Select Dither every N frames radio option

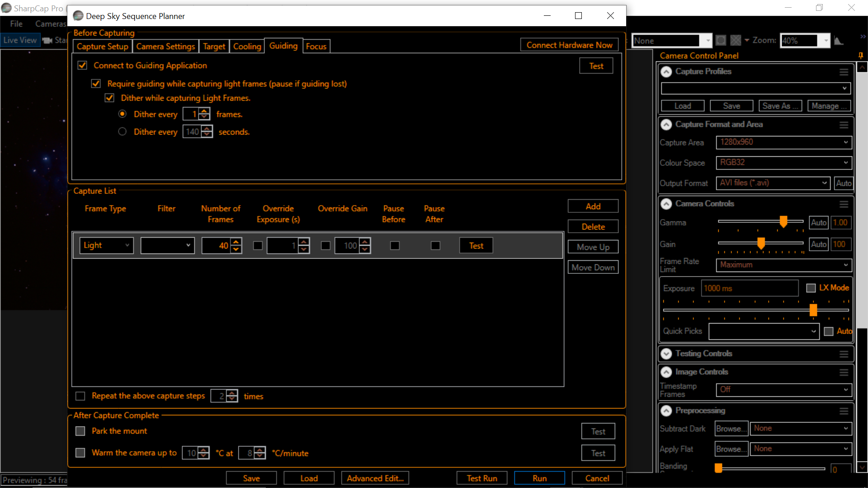tap(122, 114)
